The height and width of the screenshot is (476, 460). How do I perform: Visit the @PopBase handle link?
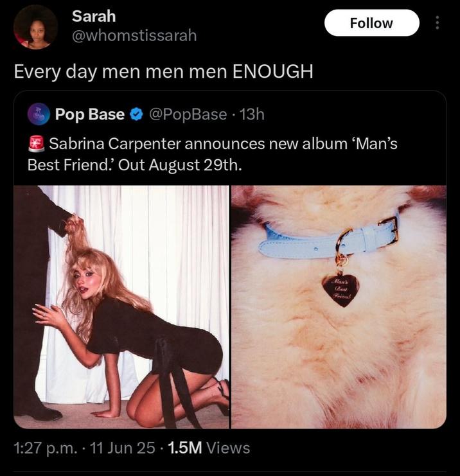point(188,114)
